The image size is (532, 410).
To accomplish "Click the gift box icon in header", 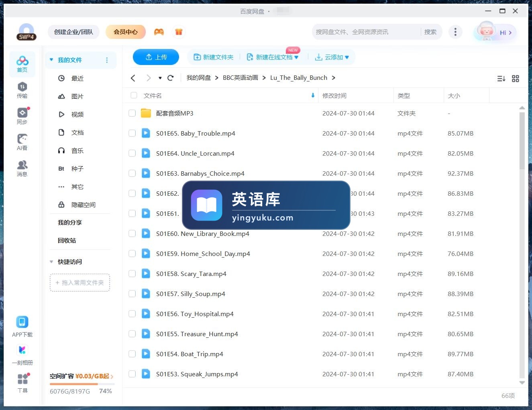I will [179, 32].
